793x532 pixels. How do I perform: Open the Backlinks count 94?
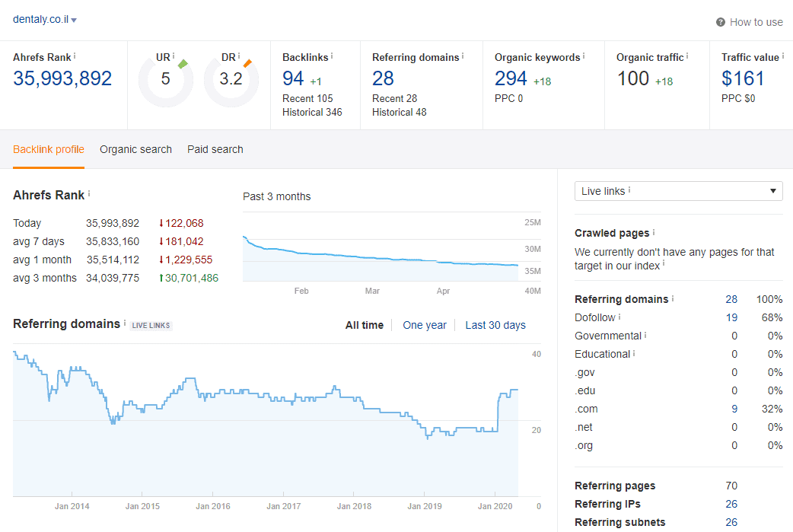point(293,78)
